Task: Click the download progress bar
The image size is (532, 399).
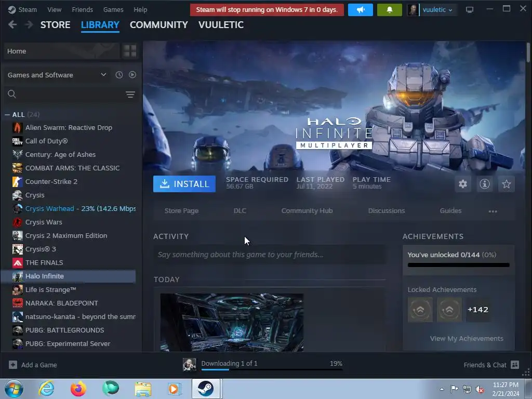Action: tap(272, 369)
